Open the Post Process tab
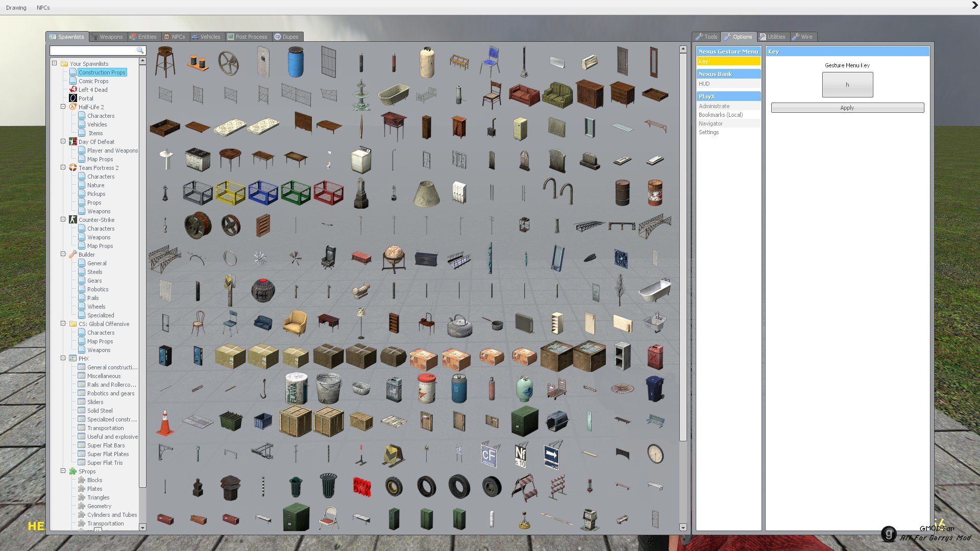The width and height of the screenshot is (980, 551). click(x=248, y=37)
